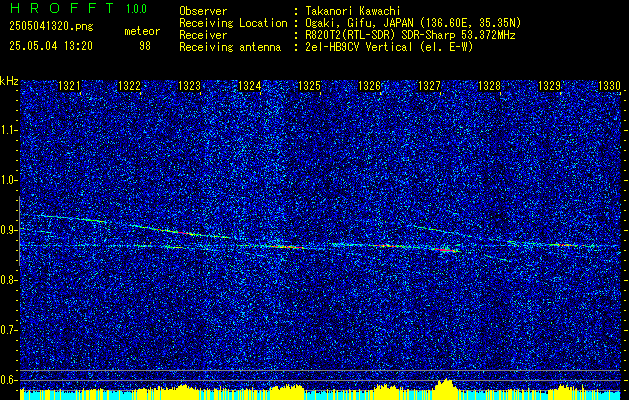Click the 0.9 kHz axis label
Screen dimensions: 629x400
[8, 230]
